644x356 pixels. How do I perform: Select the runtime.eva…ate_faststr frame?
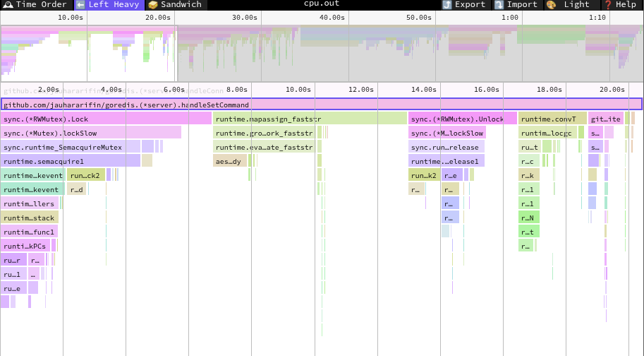pyautogui.click(x=264, y=147)
